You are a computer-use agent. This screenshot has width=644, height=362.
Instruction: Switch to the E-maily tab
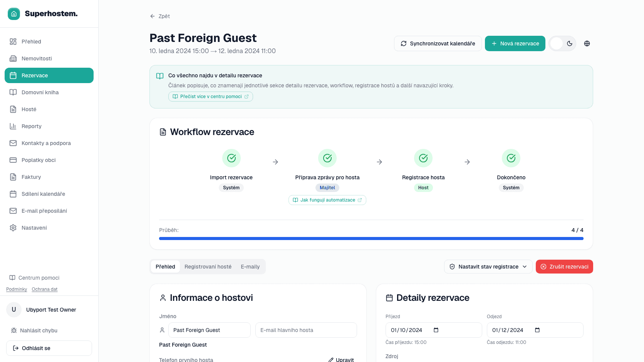pos(250,267)
